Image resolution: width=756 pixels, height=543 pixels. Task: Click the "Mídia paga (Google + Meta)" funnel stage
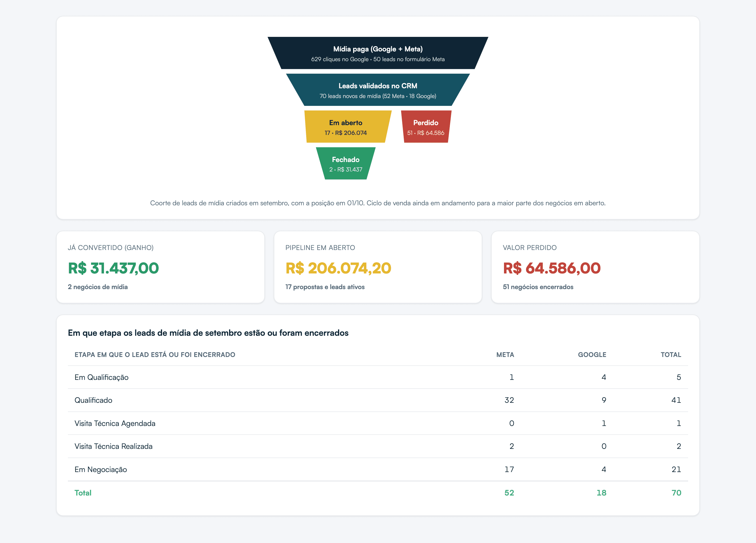point(378,53)
